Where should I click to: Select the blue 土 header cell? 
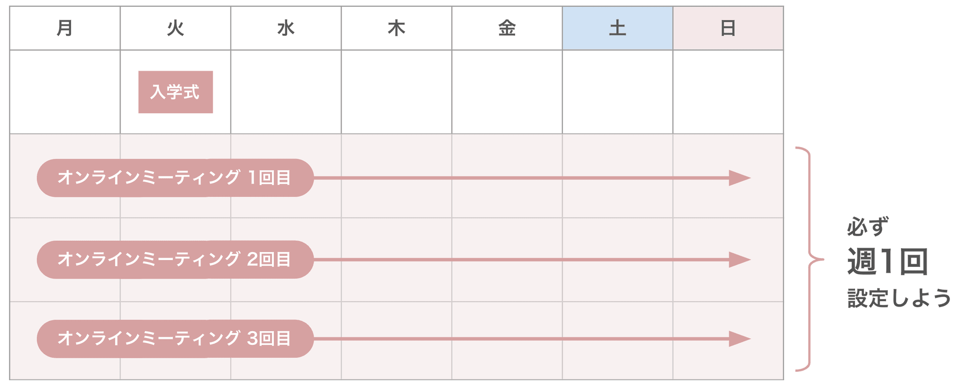617,28
